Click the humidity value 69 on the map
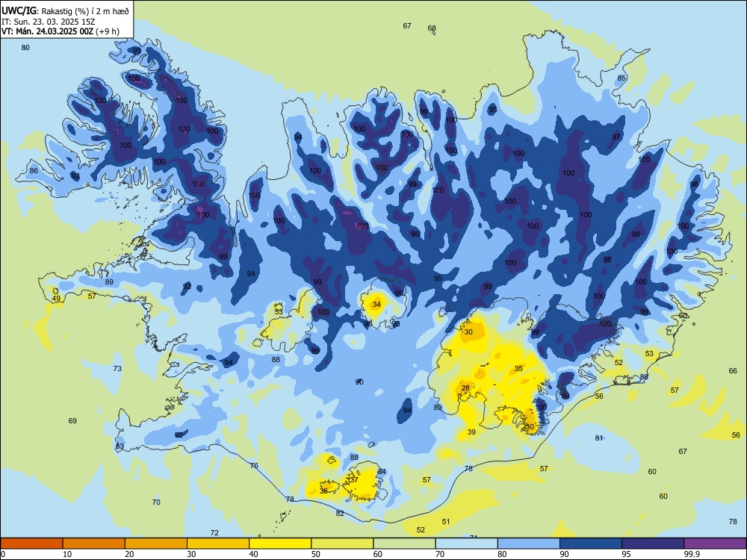The image size is (747, 560). pos(72,420)
